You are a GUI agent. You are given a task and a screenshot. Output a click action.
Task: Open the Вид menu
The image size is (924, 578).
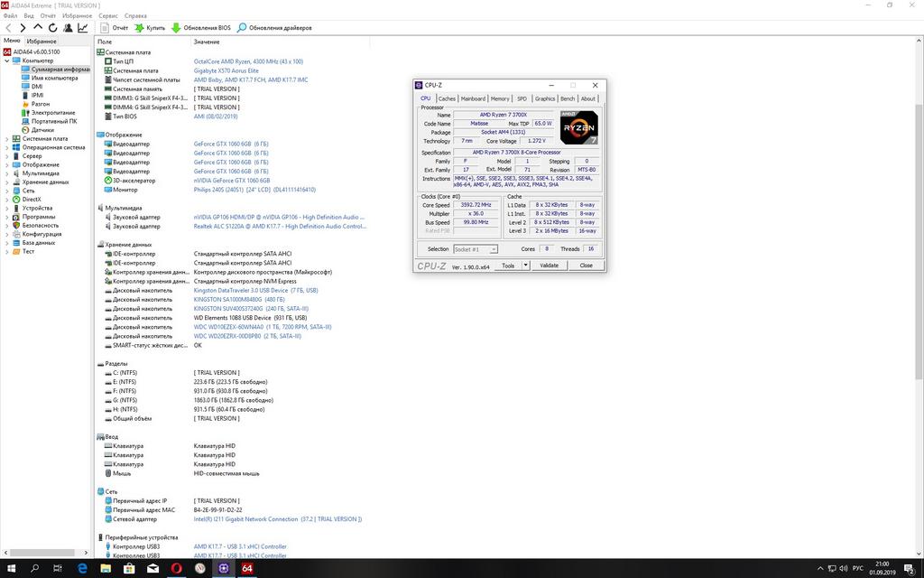click(x=28, y=16)
